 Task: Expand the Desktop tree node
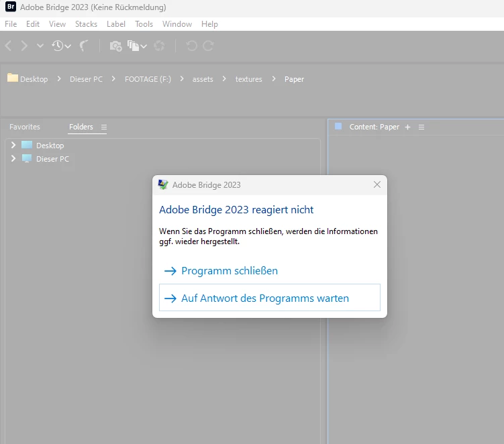click(x=13, y=146)
